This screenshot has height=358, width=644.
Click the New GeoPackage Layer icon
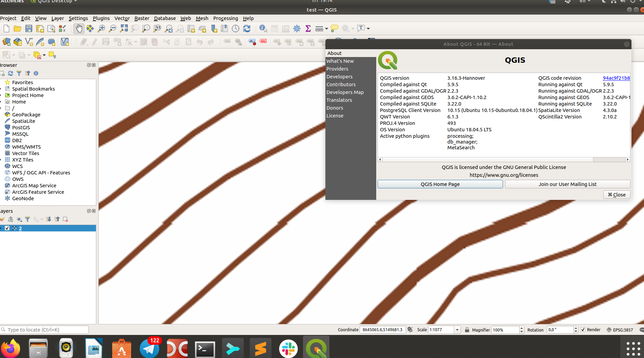pos(17,41)
